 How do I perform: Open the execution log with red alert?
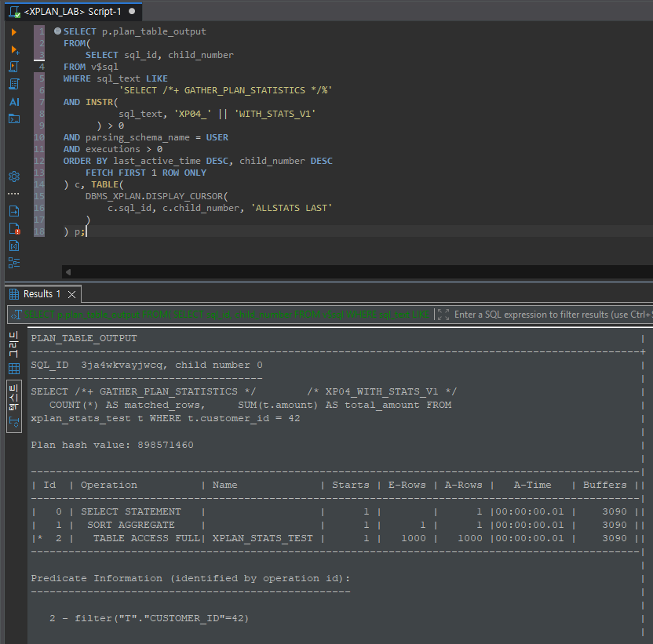(14, 228)
